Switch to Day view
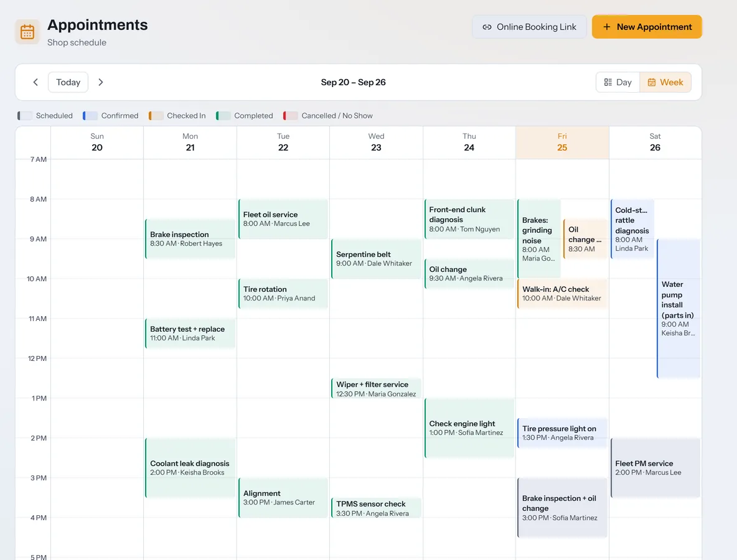The height and width of the screenshot is (560, 737). pyautogui.click(x=617, y=82)
